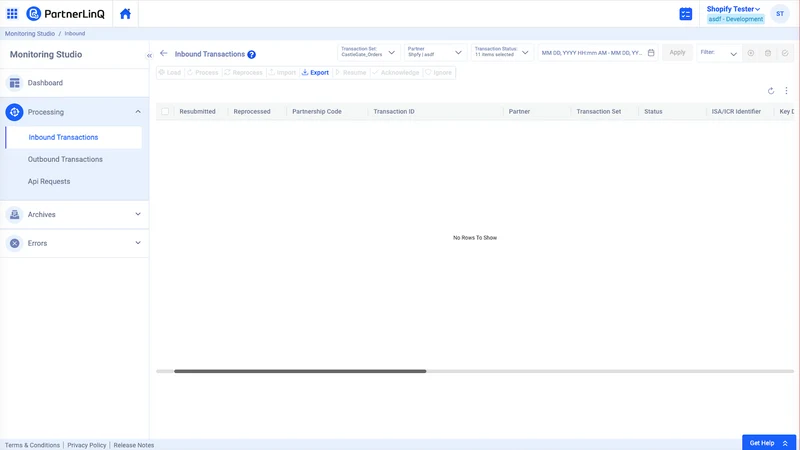
Task: Expand the Shopify Tester account dropdown
Action: 733,9
